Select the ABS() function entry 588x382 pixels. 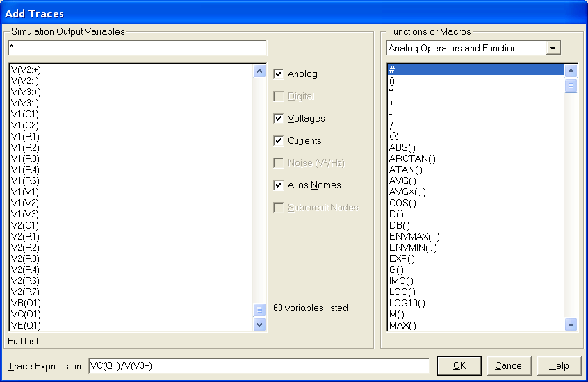point(402,147)
